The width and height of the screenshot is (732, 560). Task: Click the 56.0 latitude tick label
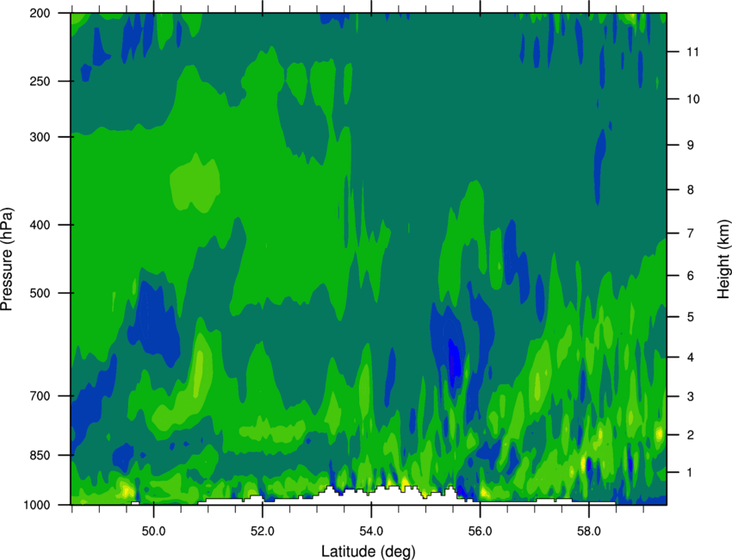(x=480, y=532)
